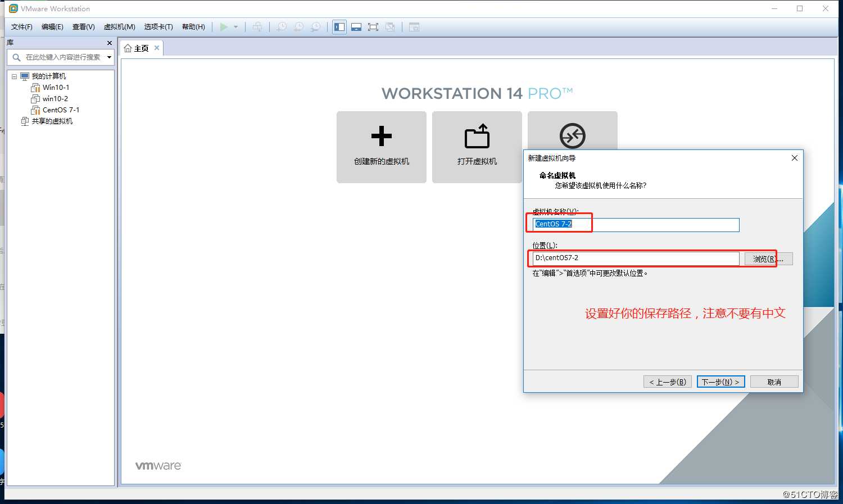Select the win10-2 virtual machine
This screenshot has height=504, width=843.
(x=55, y=99)
